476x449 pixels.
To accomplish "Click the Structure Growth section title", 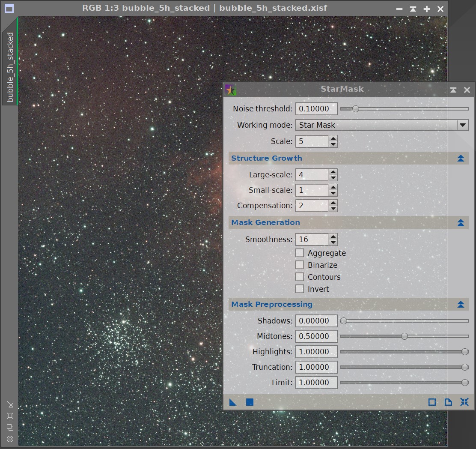I will [x=267, y=158].
